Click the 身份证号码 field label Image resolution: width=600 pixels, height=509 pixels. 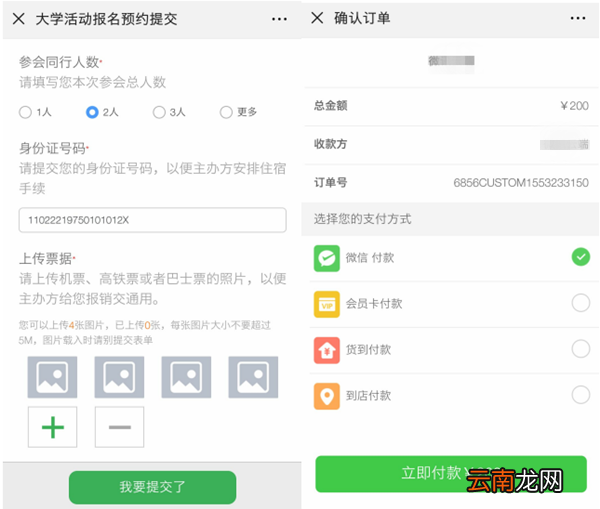[53, 148]
